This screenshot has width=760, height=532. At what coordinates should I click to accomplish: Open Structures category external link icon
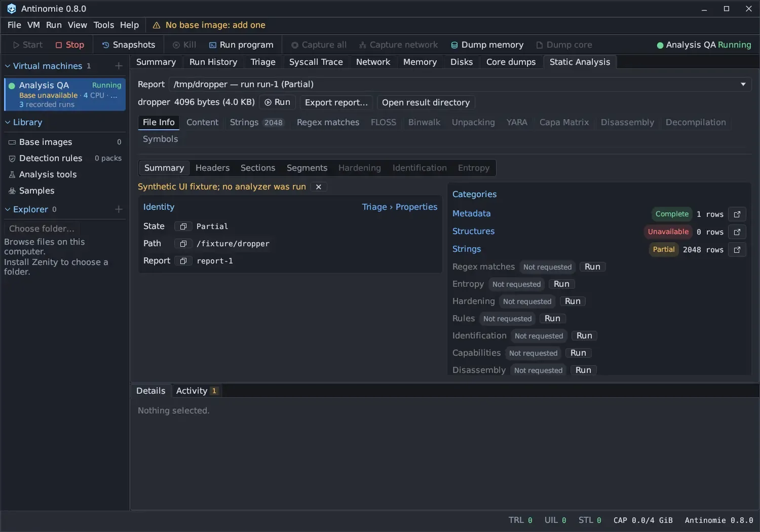(737, 232)
